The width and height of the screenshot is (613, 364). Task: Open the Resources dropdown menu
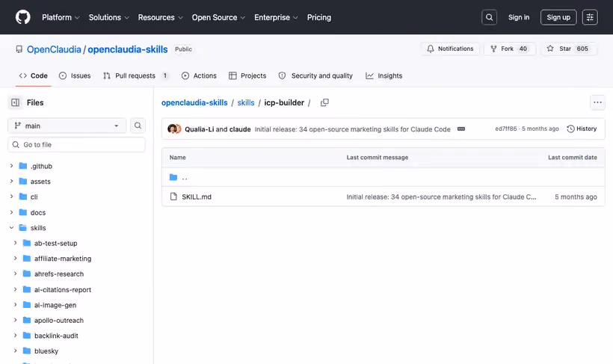click(160, 17)
